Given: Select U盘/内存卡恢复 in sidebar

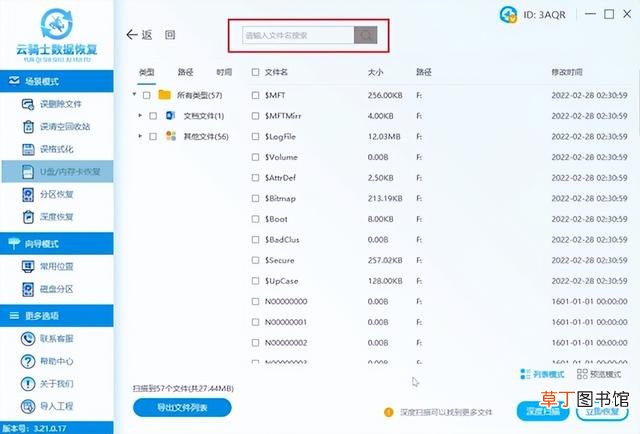Looking at the screenshot, I should tap(58, 171).
